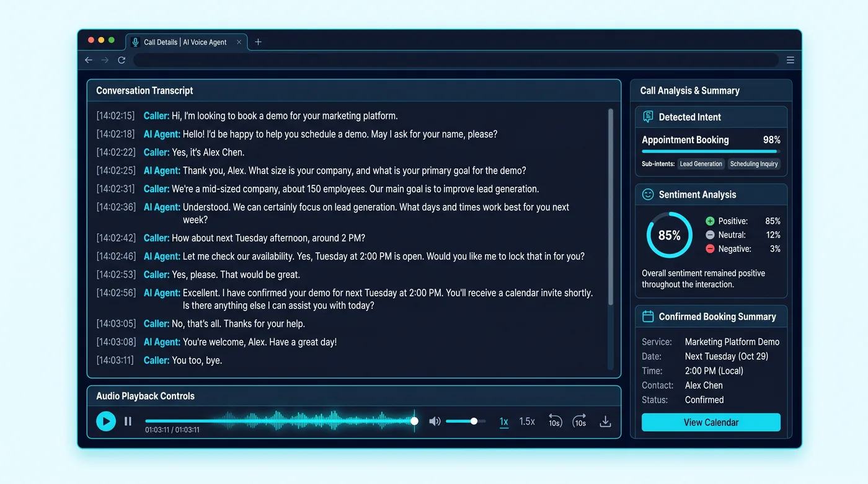Mute audio with the speaker icon
The height and width of the screenshot is (484, 868).
[435, 421]
